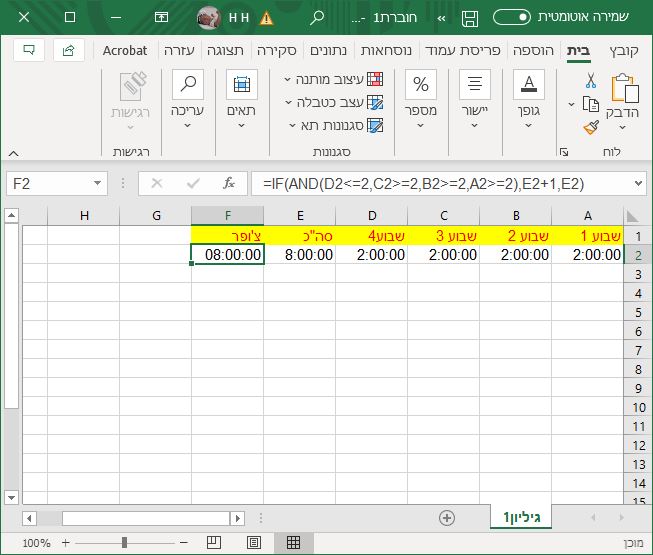Open the נתונים (Data) tab
This screenshot has height=555, width=653.
click(x=329, y=51)
